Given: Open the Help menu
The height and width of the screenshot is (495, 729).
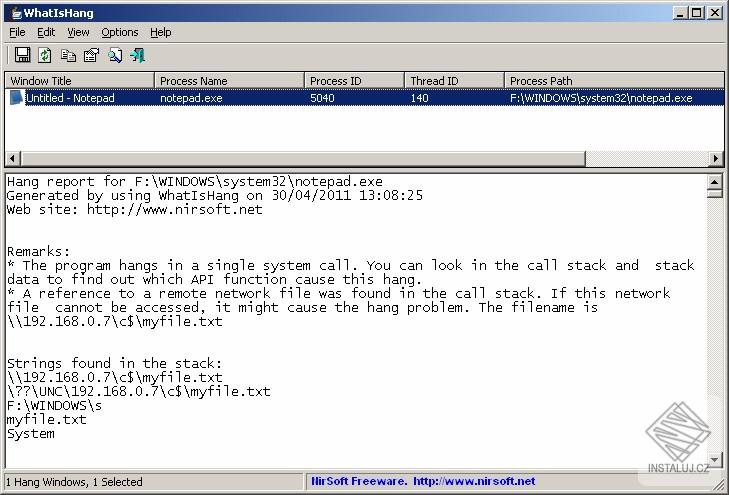Looking at the screenshot, I should point(160,32).
